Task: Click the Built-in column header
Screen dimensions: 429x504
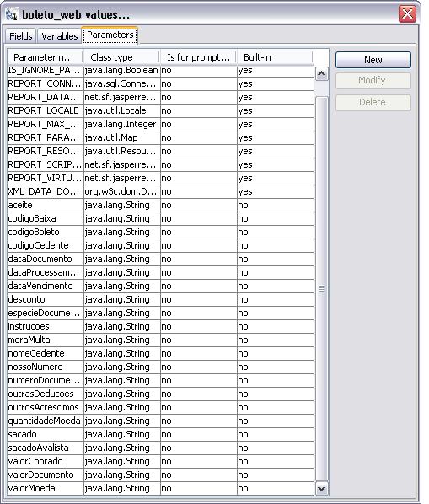Action: pyautogui.click(x=275, y=57)
